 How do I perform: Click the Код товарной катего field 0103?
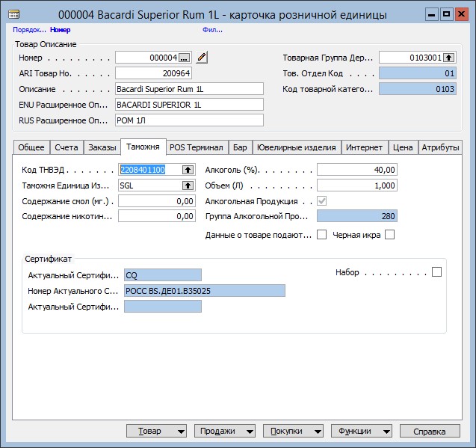point(418,89)
